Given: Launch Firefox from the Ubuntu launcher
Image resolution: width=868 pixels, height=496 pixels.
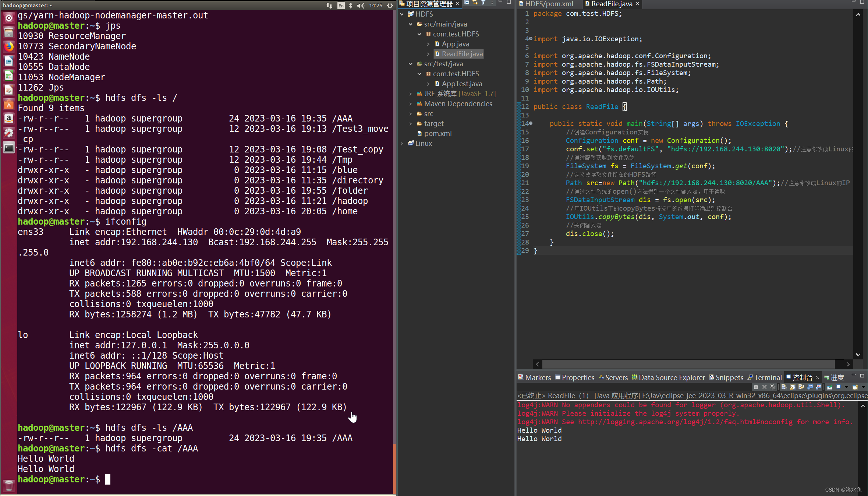Looking at the screenshot, I should 9,46.
